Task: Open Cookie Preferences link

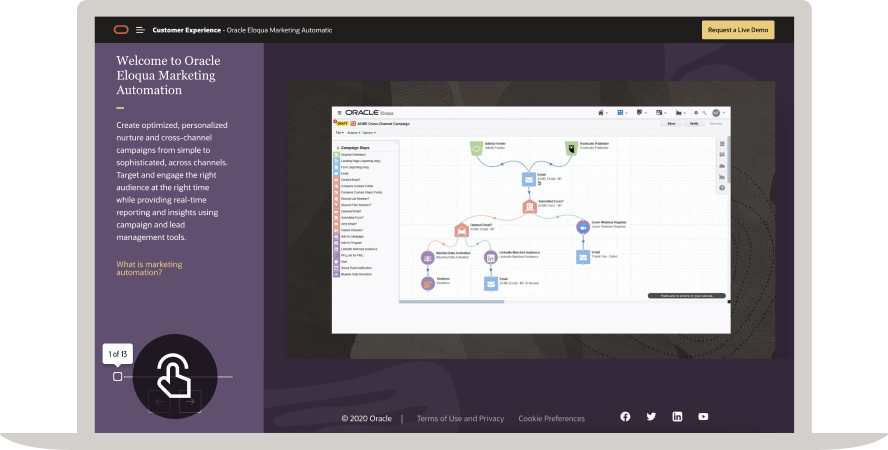Action: tap(551, 418)
